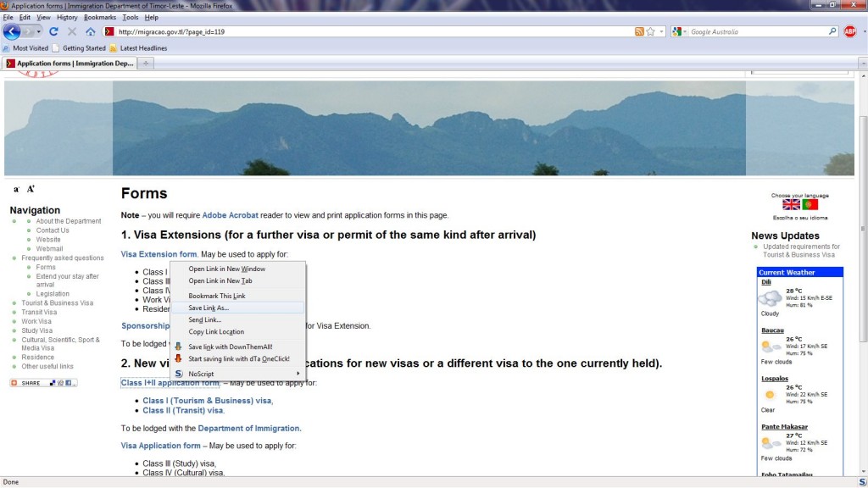Viewport: 868px width, 488px height.
Task: Open the Other useful links item
Action: [x=47, y=366]
